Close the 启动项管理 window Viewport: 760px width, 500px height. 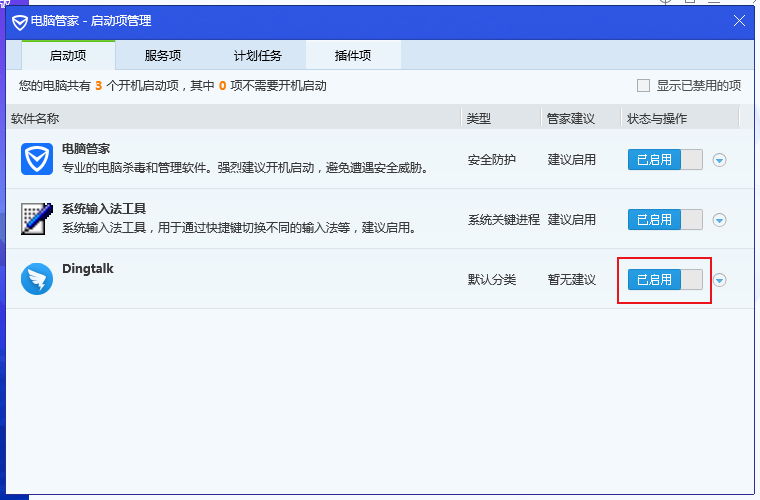[x=740, y=21]
